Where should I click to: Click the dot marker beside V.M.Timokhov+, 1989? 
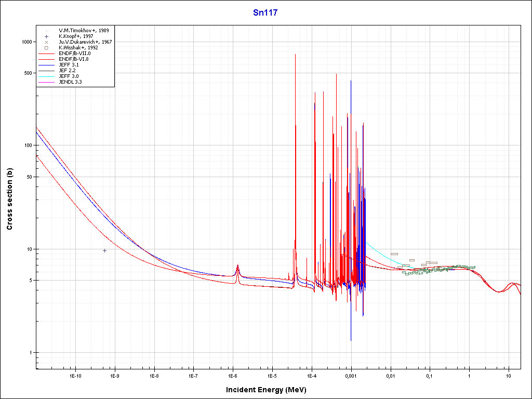46,31
